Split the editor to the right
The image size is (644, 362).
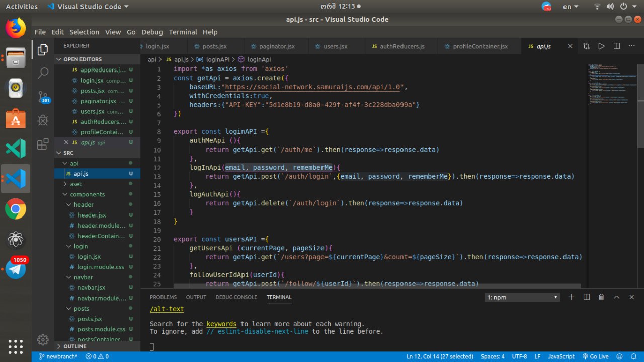(617, 46)
